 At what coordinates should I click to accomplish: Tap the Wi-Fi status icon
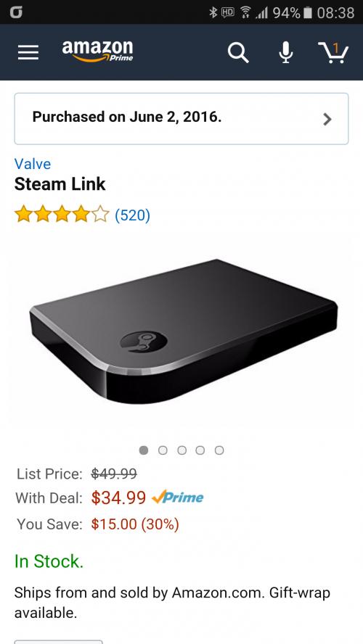tap(246, 13)
